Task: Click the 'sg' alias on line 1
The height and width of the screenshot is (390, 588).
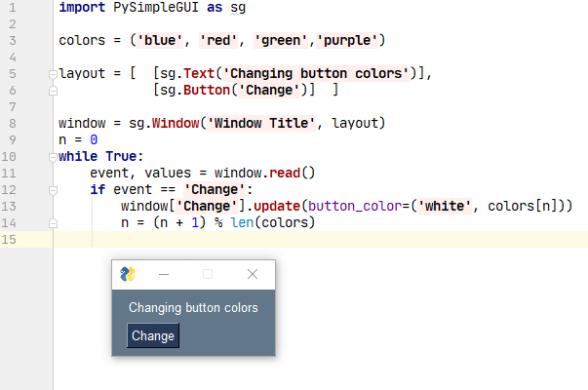Action: (x=238, y=8)
